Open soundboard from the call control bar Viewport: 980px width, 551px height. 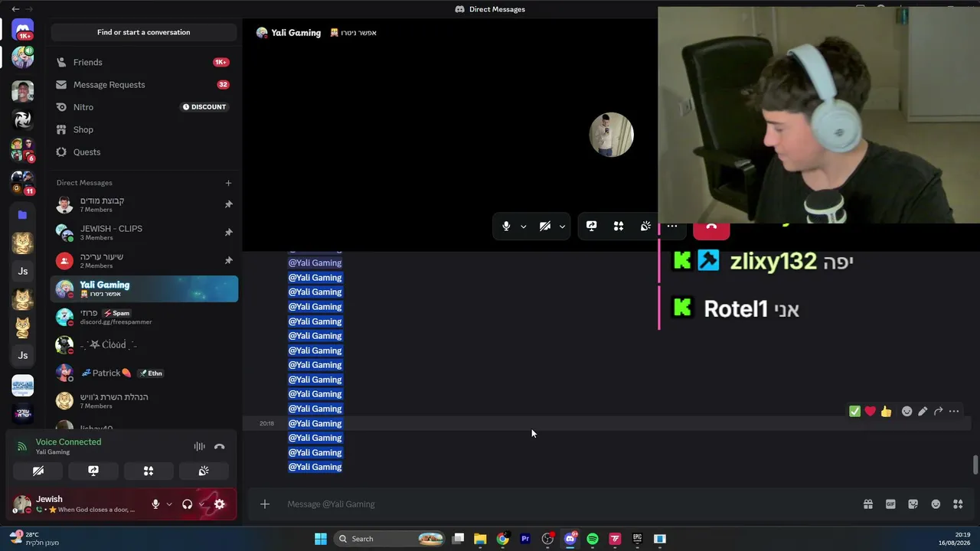pyautogui.click(x=645, y=227)
